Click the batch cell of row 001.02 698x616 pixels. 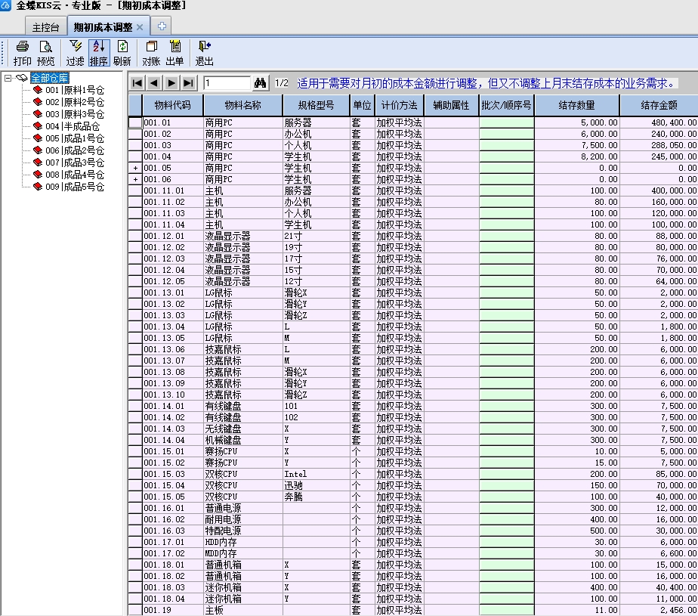coord(507,134)
